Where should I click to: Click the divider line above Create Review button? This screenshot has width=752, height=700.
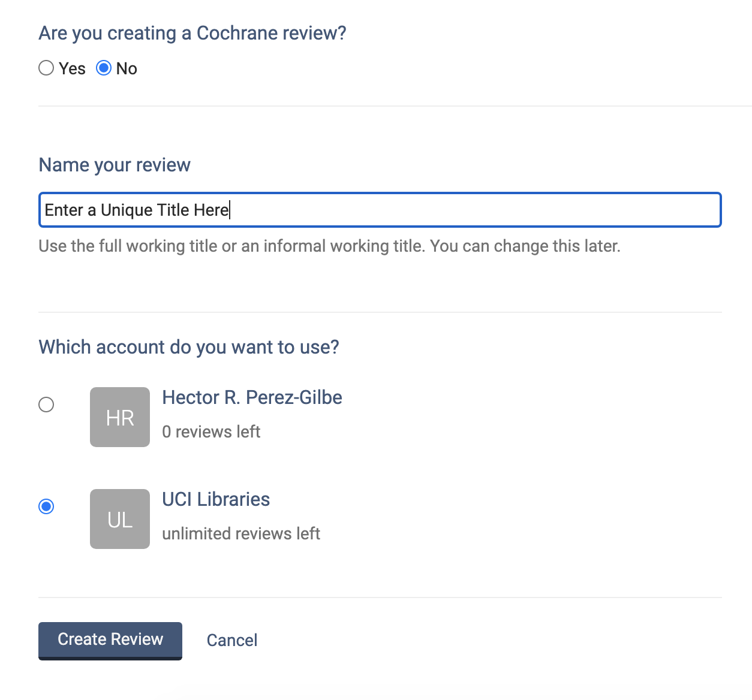[380, 598]
